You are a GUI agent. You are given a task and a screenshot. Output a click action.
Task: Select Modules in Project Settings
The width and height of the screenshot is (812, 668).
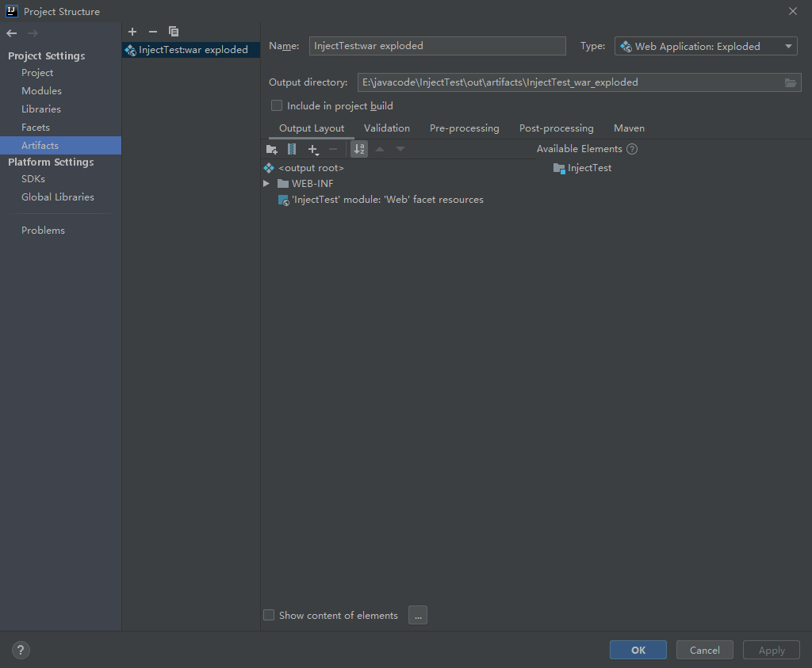click(41, 90)
